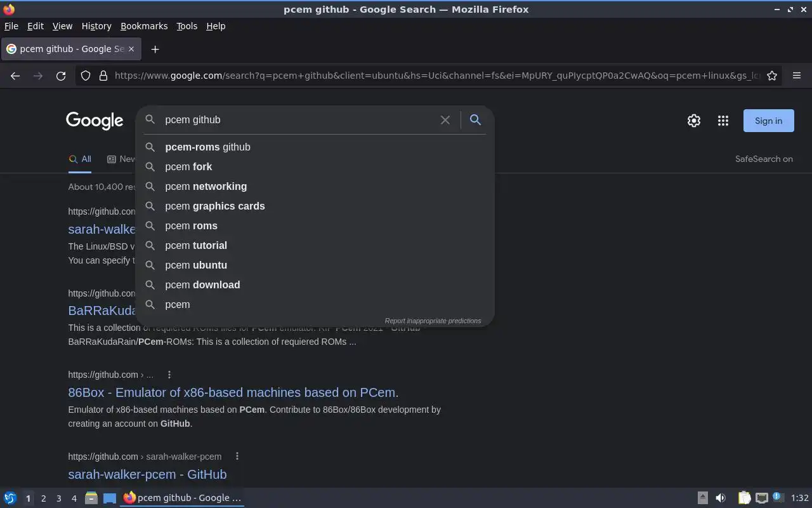Viewport: 812px width, 508px height.
Task: Switch to workspace 2
Action: pyautogui.click(x=43, y=498)
